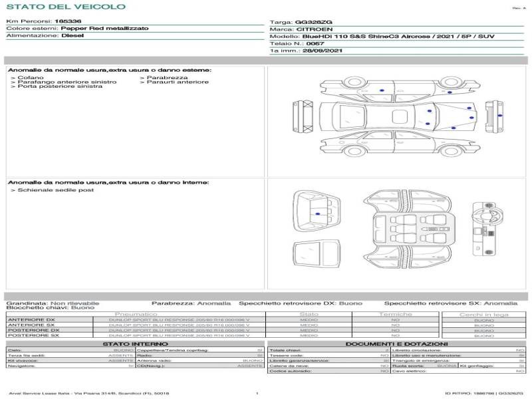Click the car end-view diagram with crossed lamps
Viewport: 532px width, 399px height.
[303, 117]
